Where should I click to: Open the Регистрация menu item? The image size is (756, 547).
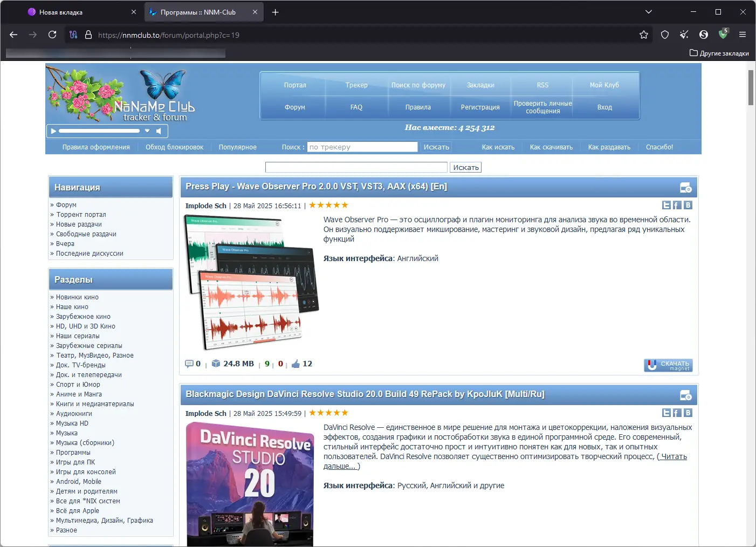coord(480,107)
